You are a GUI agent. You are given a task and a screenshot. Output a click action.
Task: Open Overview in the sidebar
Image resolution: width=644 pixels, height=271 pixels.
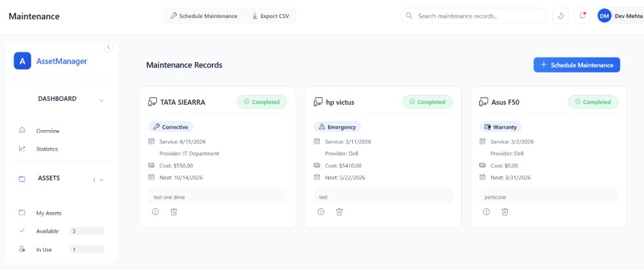(48, 131)
